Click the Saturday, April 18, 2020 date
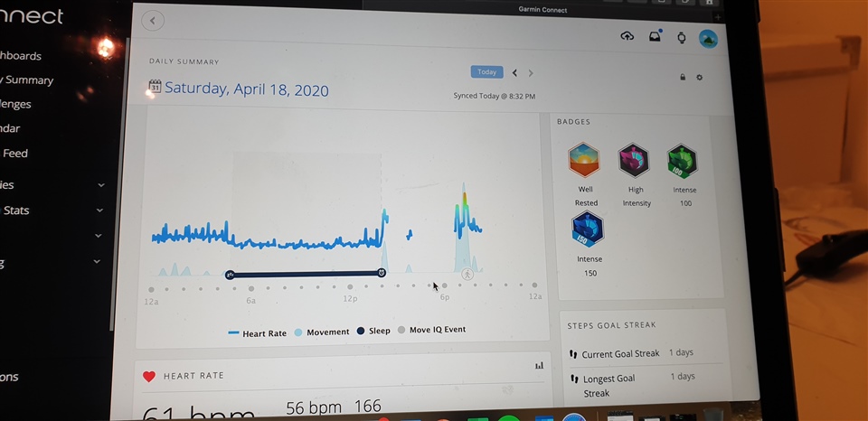Screen dimensions: 868x421 246,89
